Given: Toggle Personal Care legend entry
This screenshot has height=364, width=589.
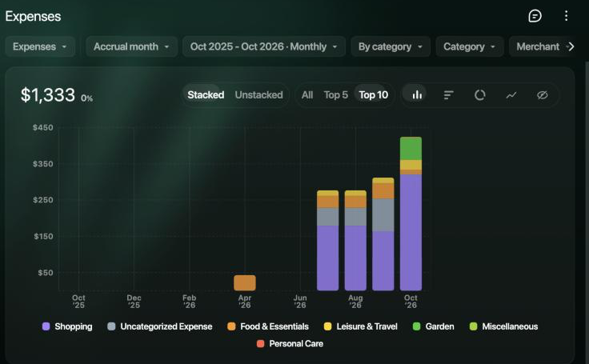Looking at the screenshot, I should [290, 344].
